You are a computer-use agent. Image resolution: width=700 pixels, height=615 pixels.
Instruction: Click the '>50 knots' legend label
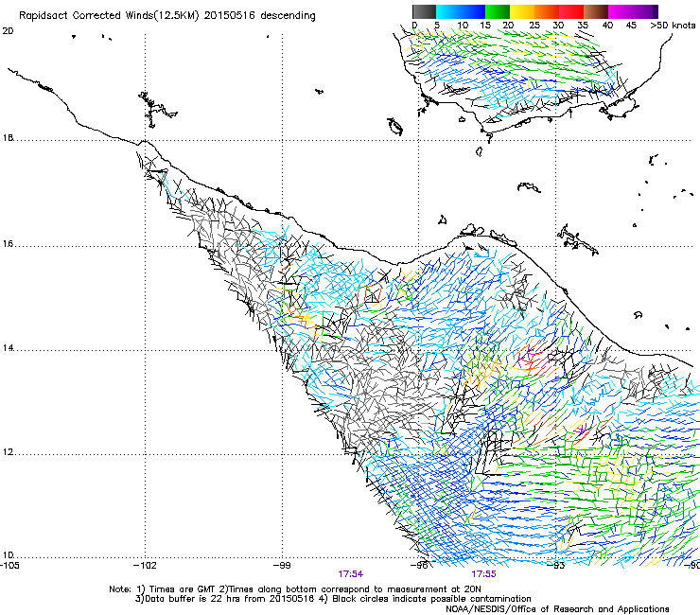click(x=673, y=25)
